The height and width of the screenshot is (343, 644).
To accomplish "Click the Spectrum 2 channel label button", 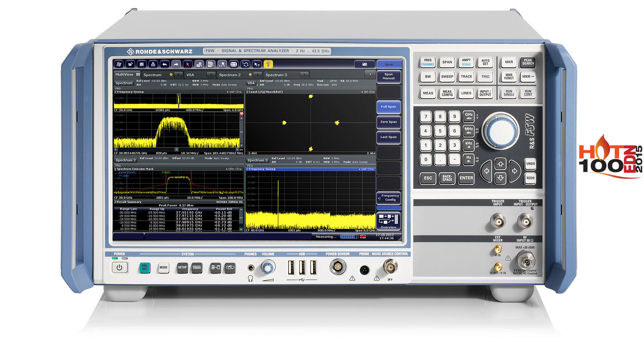I will (x=125, y=160).
